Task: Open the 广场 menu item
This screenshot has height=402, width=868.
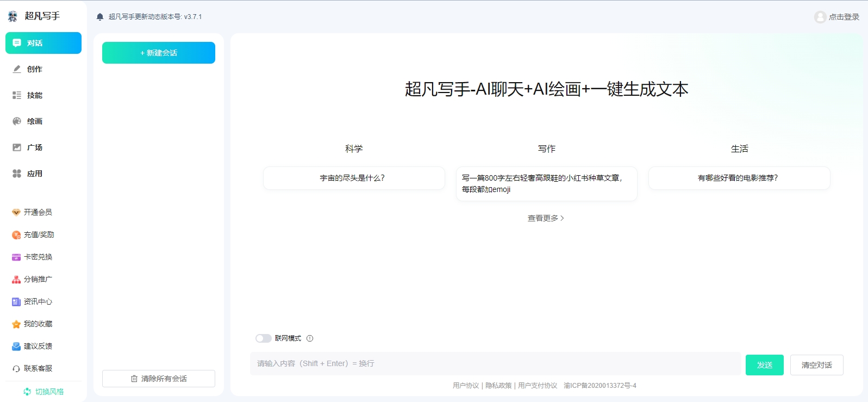Action: tap(43, 147)
